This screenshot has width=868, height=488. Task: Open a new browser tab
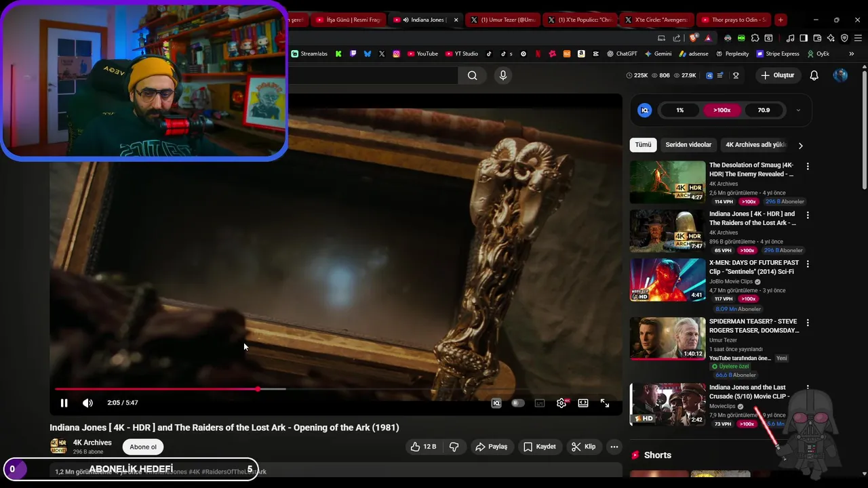(x=781, y=20)
